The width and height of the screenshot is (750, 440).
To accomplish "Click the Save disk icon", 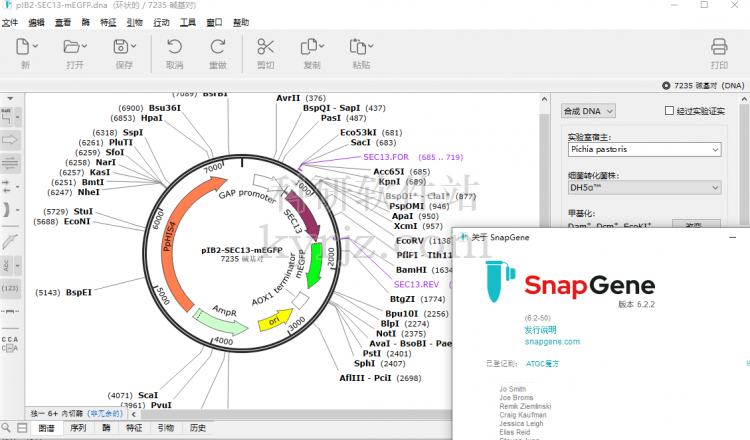I will [x=121, y=47].
